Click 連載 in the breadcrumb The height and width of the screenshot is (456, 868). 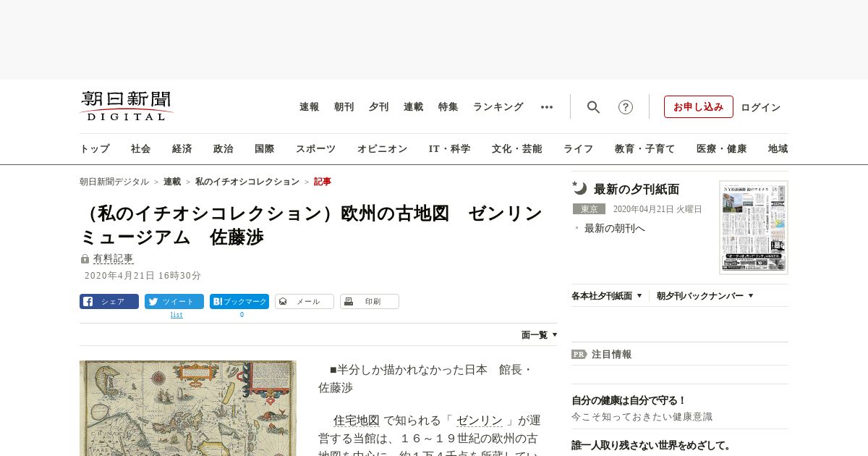pyautogui.click(x=172, y=182)
